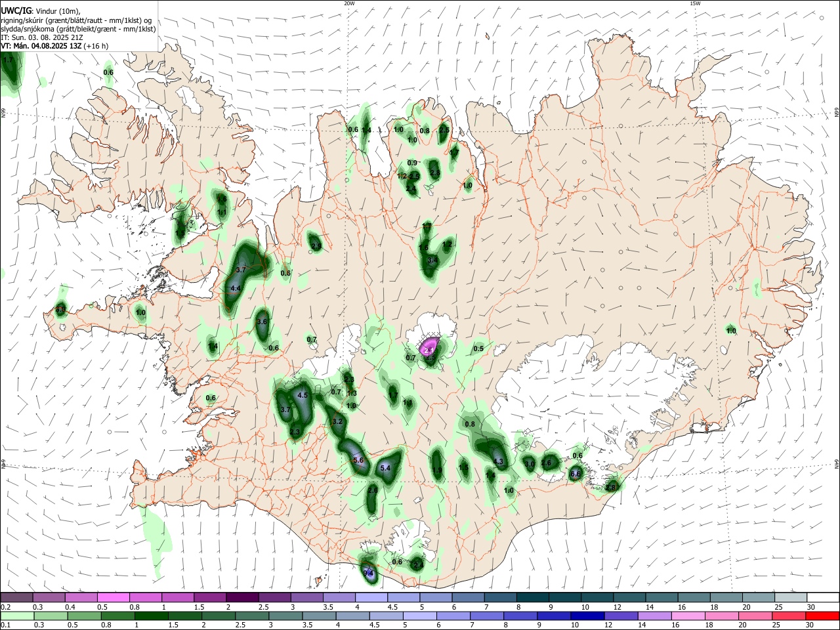Select the 3.4 rainfall value
The height and width of the screenshot is (630, 840).
click(432, 261)
